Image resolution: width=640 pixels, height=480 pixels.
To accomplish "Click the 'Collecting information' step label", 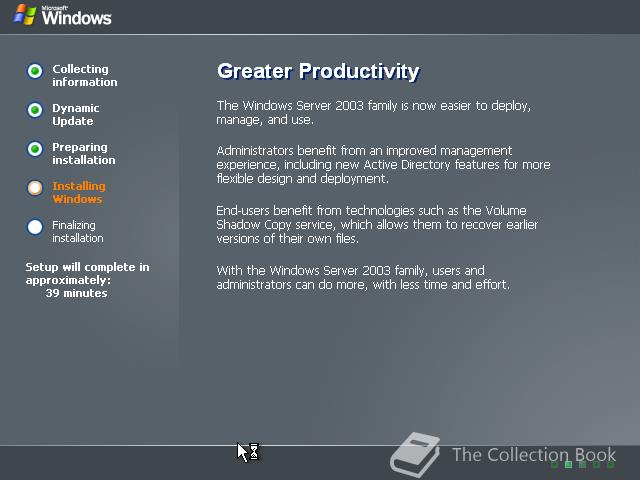I will [x=84, y=76].
